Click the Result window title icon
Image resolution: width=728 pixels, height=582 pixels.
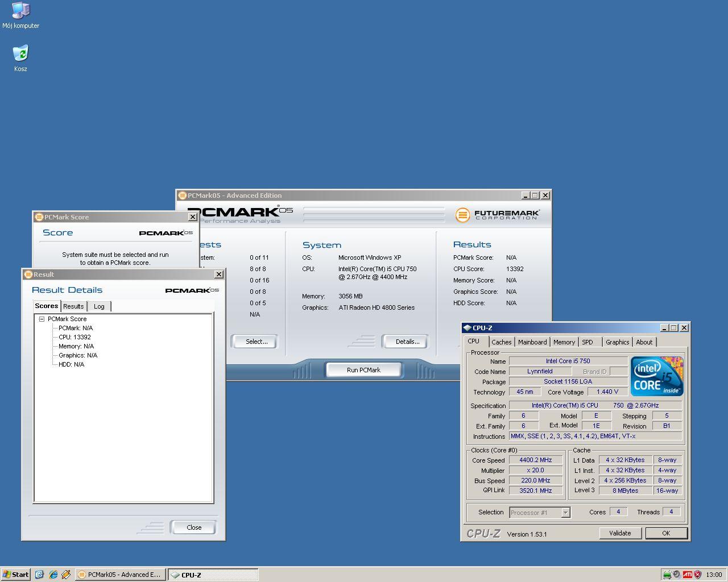28,275
